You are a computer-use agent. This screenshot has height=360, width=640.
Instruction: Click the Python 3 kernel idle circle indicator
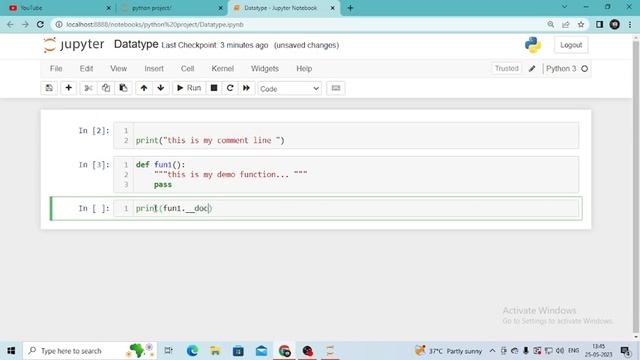click(x=584, y=69)
